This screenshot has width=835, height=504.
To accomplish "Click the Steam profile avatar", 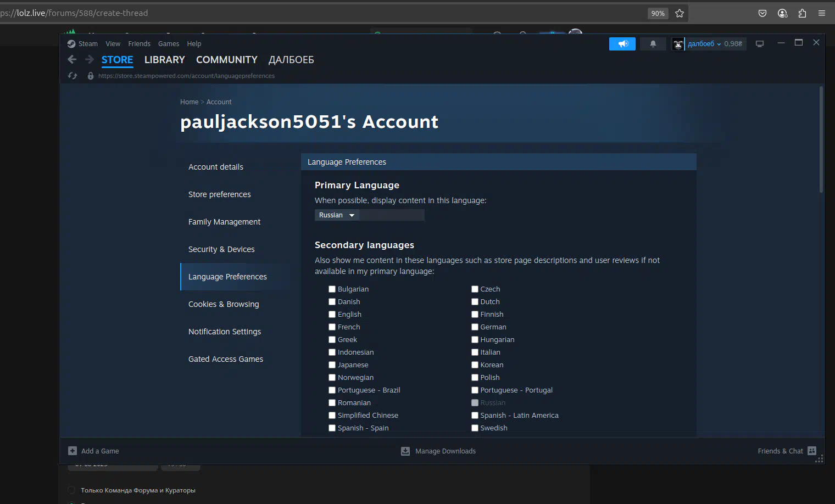I will pyautogui.click(x=678, y=44).
